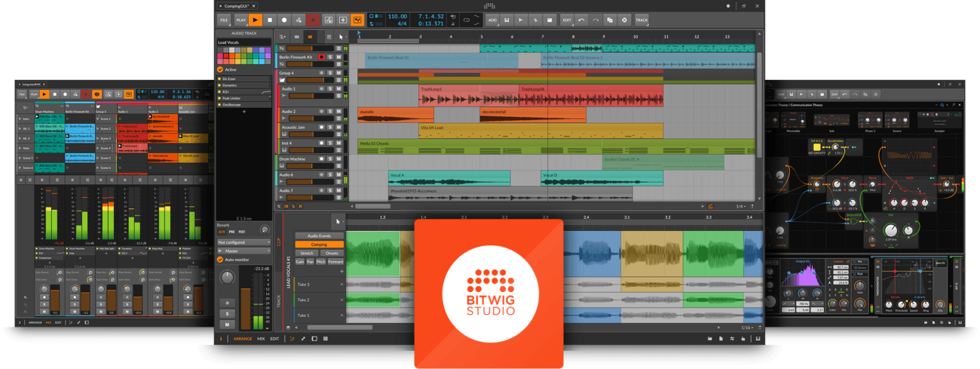This screenshot has height=369, width=980.
Task: Click the Delete icon in Edit group
Action: [x=624, y=20]
